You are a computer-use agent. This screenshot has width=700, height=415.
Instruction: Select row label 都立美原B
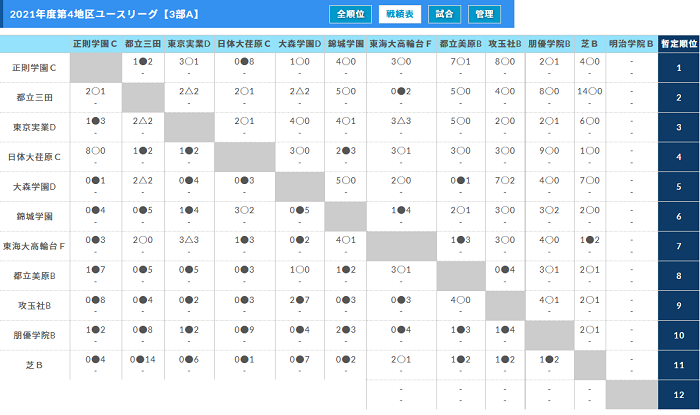pos(34,276)
